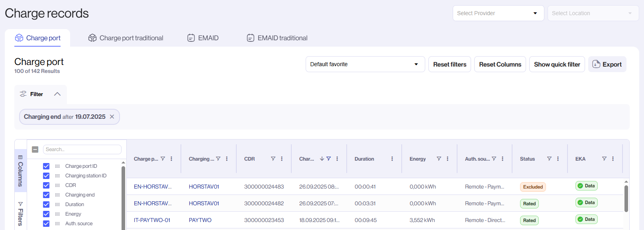Uncheck the CDR column checkbox
The width and height of the screenshot is (644, 230).
pyautogui.click(x=46, y=185)
